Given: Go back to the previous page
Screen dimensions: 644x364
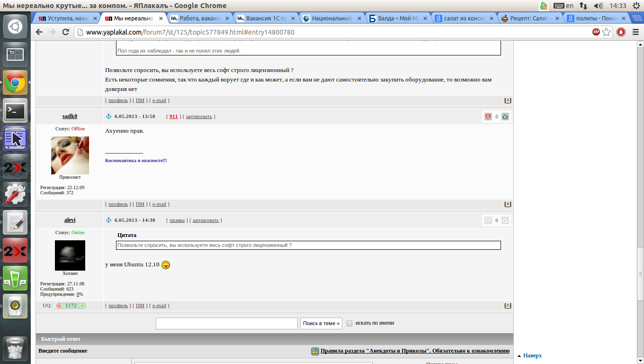Looking at the screenshot, I should [39, 32].
